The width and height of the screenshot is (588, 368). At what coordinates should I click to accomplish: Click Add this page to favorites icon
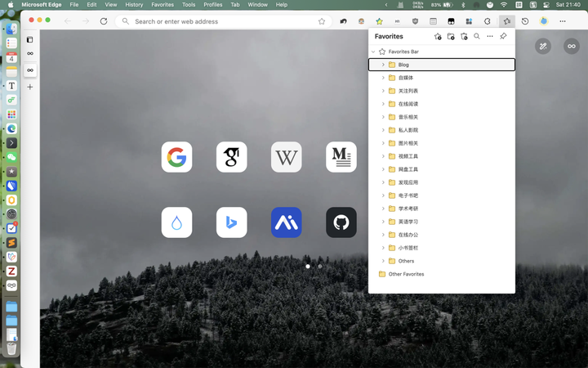point(437,37)
